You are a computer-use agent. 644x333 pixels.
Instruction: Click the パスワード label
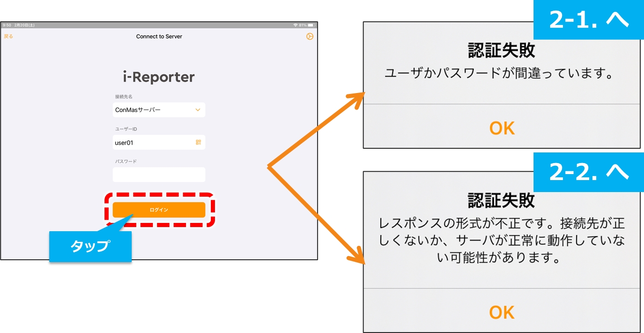point(126,162)
